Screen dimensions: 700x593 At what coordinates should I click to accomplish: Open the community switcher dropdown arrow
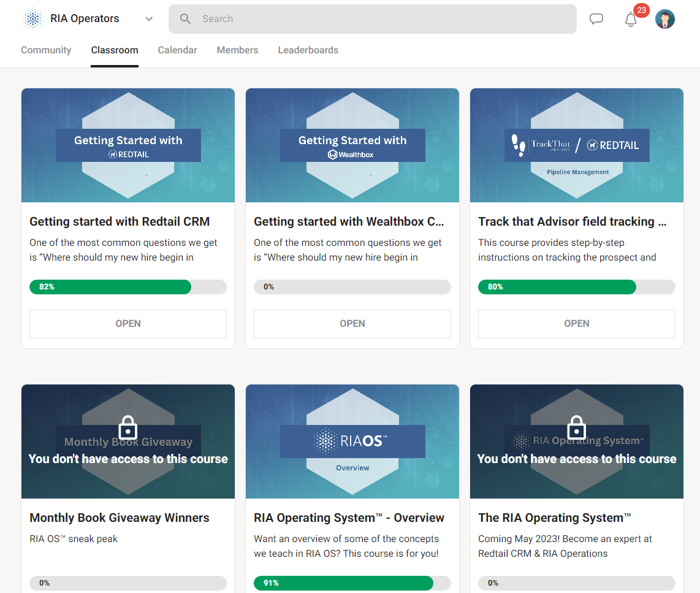pyautogui.click(x=148, y=18)
